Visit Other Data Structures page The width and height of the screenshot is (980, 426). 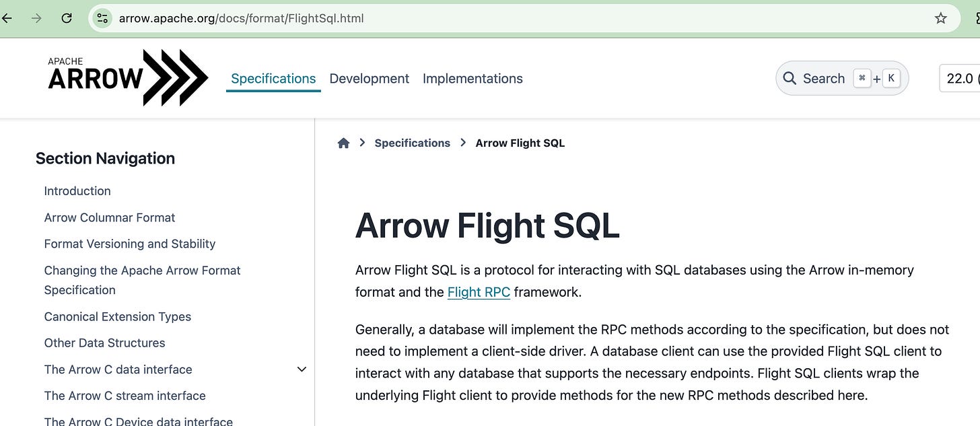[104, 343]
